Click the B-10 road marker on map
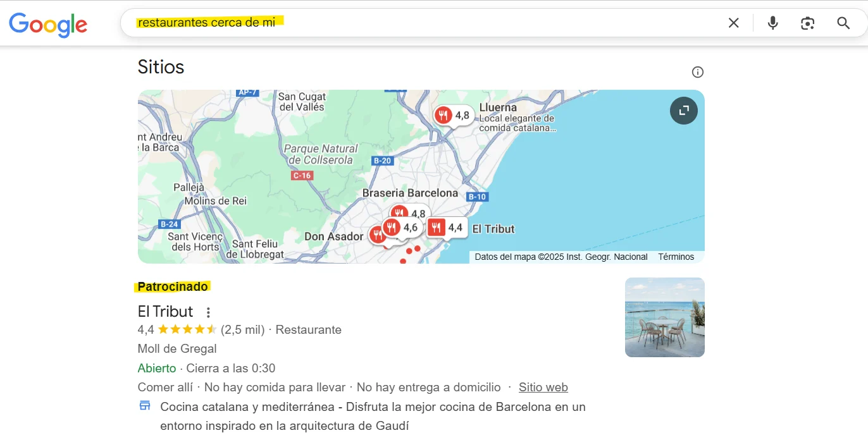 pyautogui.click(x=477, y=197)
